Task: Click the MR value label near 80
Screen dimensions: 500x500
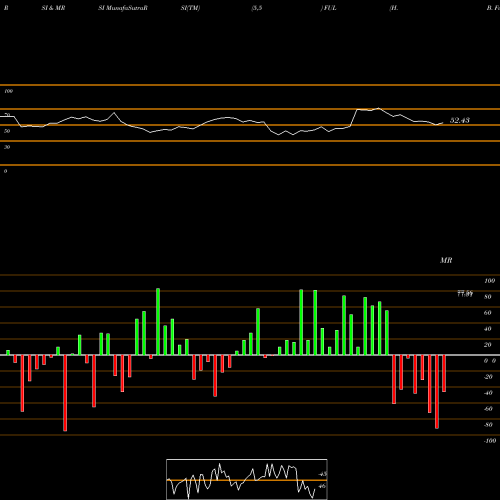Action: (465, 293)
